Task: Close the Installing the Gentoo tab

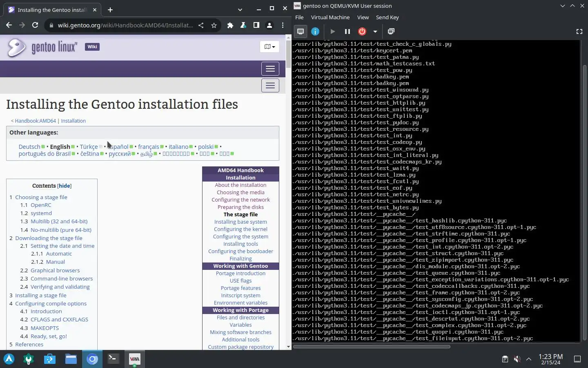Action: click(x=95, y=10)
